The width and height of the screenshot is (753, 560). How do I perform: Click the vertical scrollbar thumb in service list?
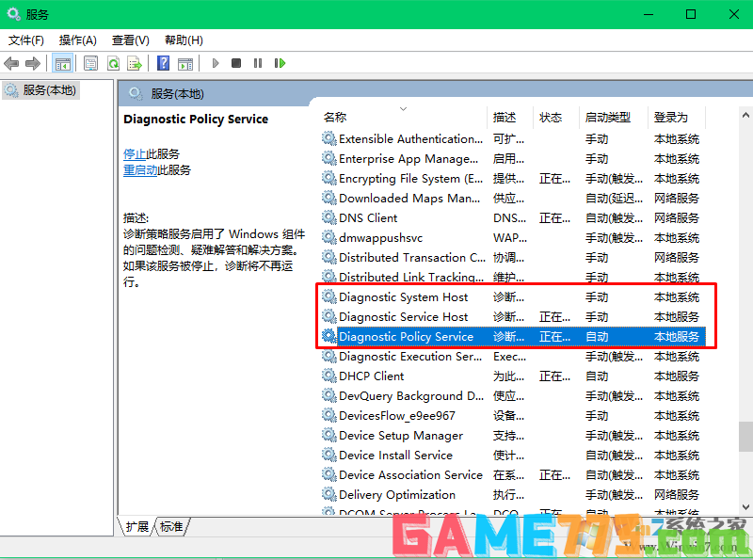tap(745, 437)
